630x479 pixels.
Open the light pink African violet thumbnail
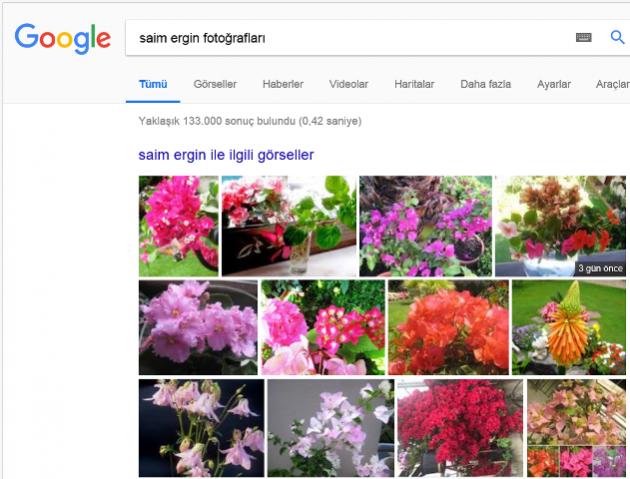[x=198, y=328]
